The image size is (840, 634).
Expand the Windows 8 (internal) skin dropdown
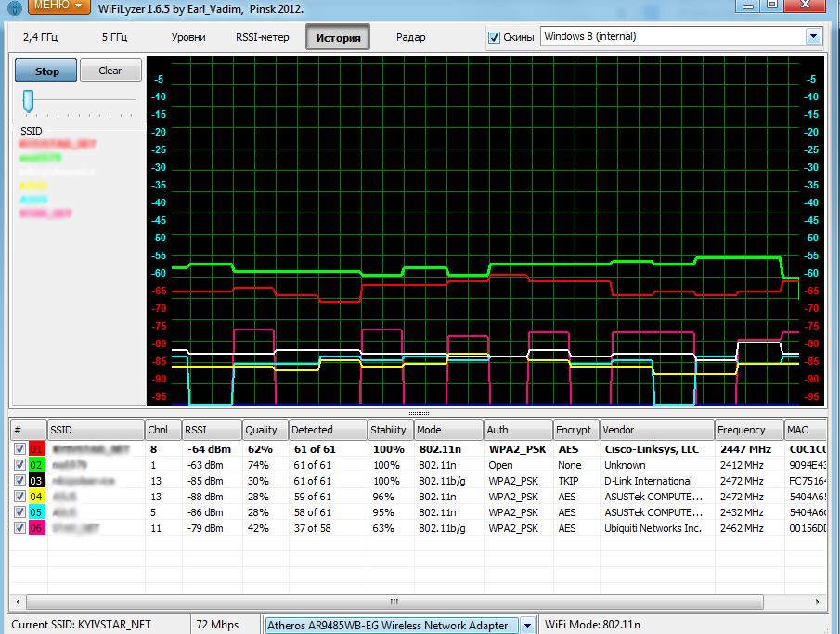click(681, 36)
